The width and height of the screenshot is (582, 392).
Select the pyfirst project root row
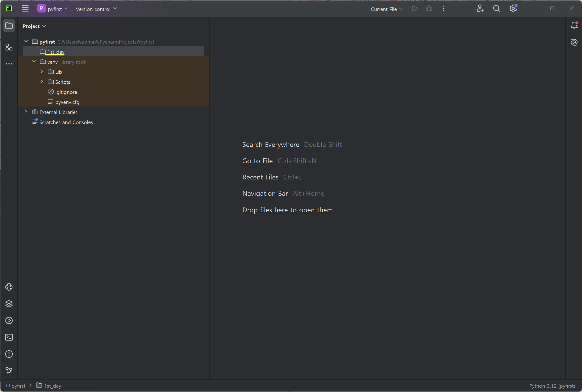coord(114,41)
